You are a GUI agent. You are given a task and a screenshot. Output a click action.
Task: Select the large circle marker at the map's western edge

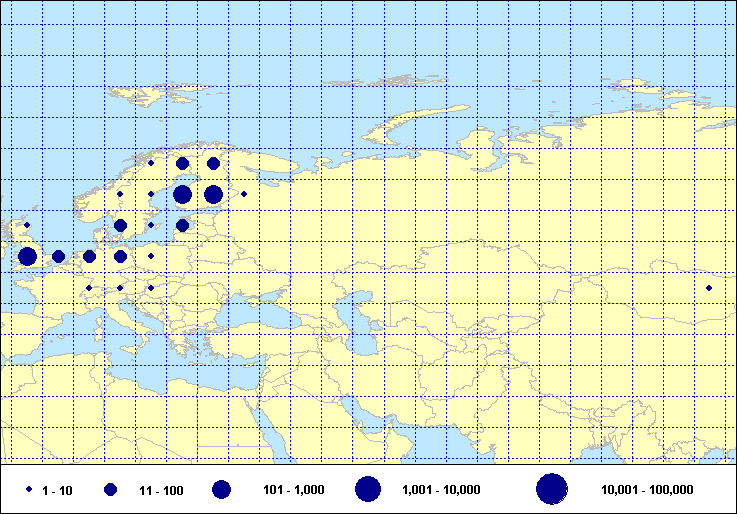[27, 257]
